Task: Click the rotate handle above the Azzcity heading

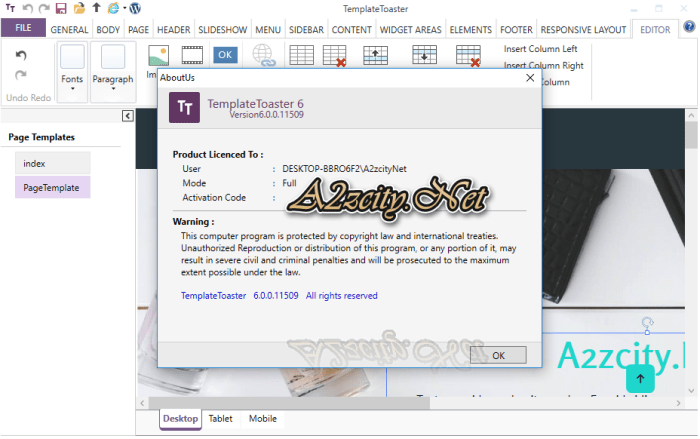Action: (x=647, y=322)
